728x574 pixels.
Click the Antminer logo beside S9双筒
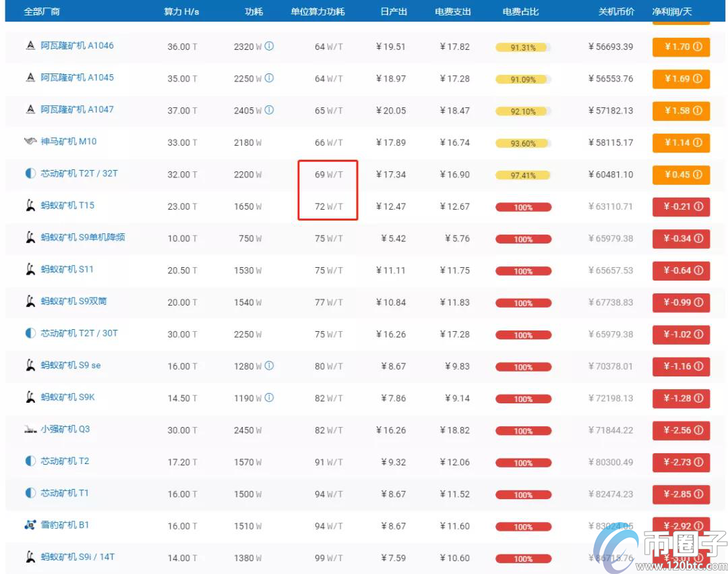30,302
